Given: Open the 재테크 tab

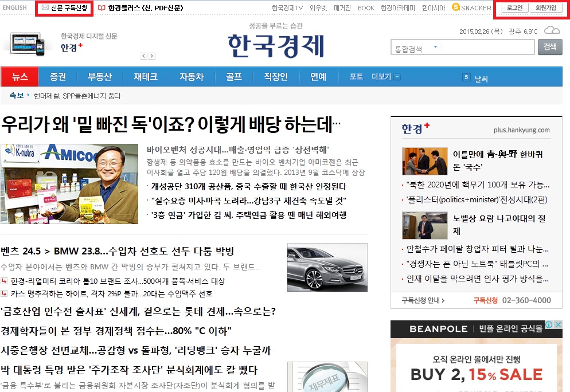Looking at the screenshot, I should [146, 77].
